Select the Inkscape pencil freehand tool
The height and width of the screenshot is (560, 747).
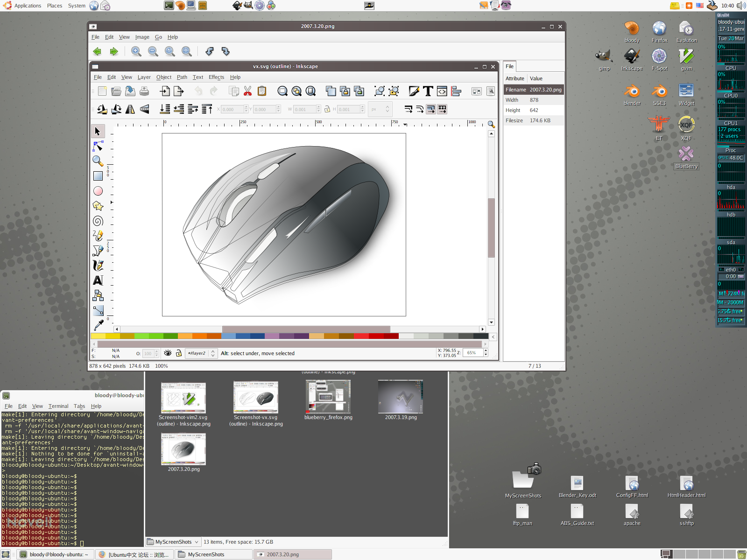point(98,236)
